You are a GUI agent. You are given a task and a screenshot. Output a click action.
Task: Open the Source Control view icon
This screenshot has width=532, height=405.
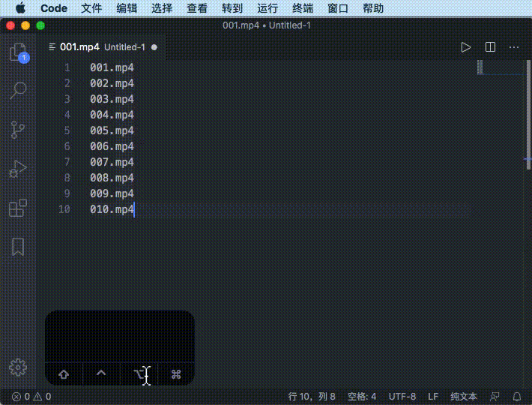18,129
